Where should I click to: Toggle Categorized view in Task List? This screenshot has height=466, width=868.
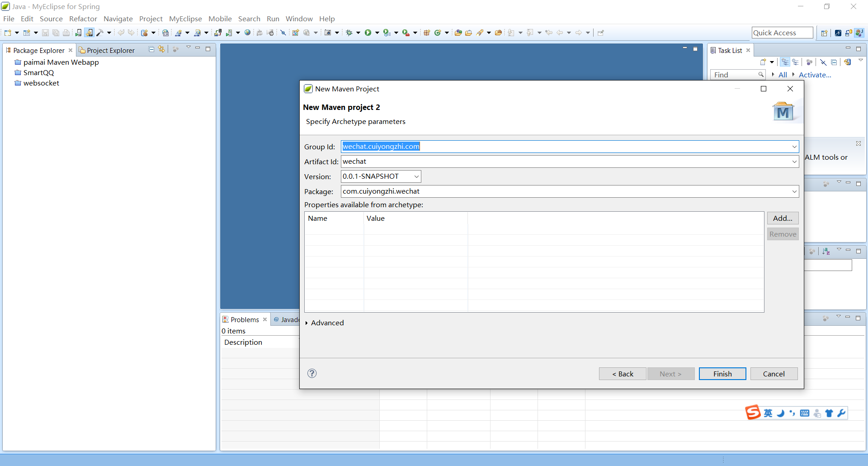pyautogui.click(x=785, y=62)
